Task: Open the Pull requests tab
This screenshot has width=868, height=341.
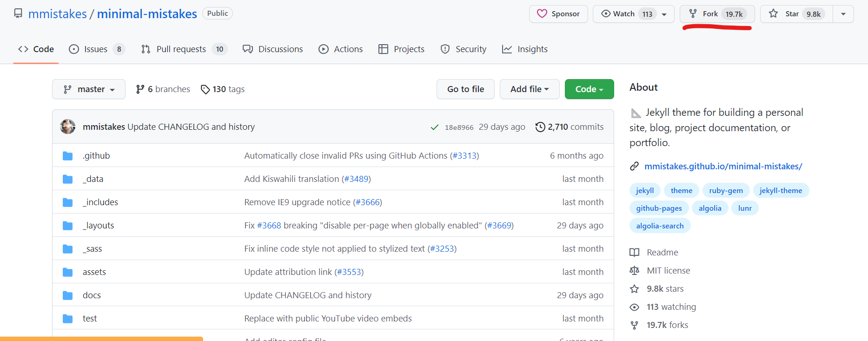Action: tap(184, 49)
